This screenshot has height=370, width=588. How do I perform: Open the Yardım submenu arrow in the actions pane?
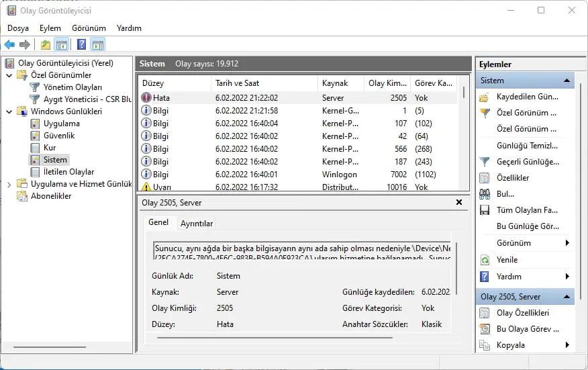point(567,277)
